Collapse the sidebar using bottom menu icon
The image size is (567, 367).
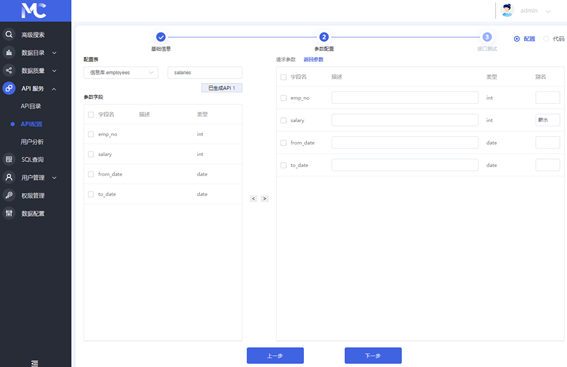(x=35, y=363)
